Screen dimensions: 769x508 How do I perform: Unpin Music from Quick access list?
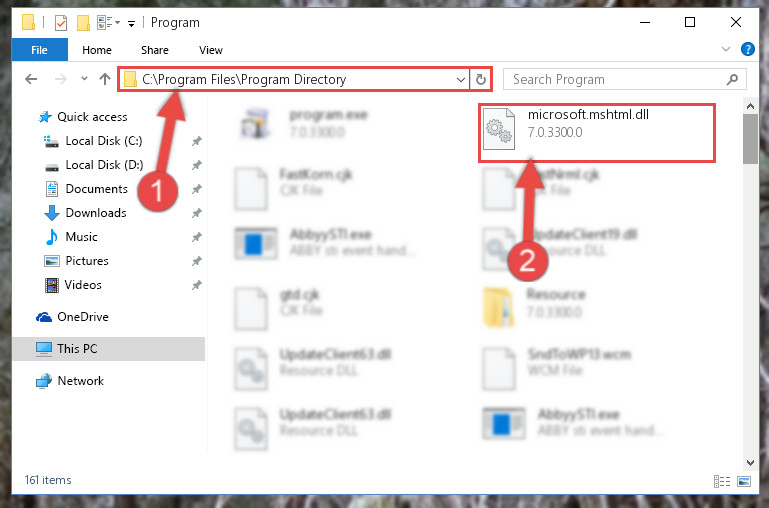(x=197, y=237)
